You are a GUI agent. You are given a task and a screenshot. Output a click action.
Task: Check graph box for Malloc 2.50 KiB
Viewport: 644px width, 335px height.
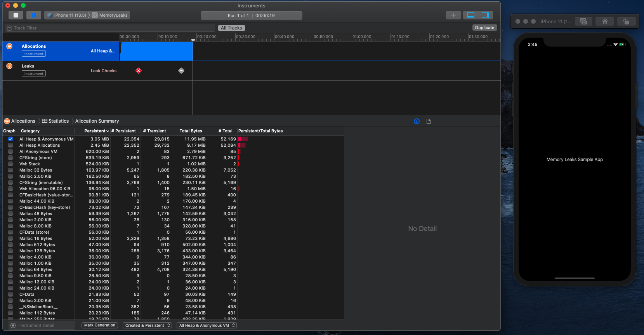coord(10,176)
